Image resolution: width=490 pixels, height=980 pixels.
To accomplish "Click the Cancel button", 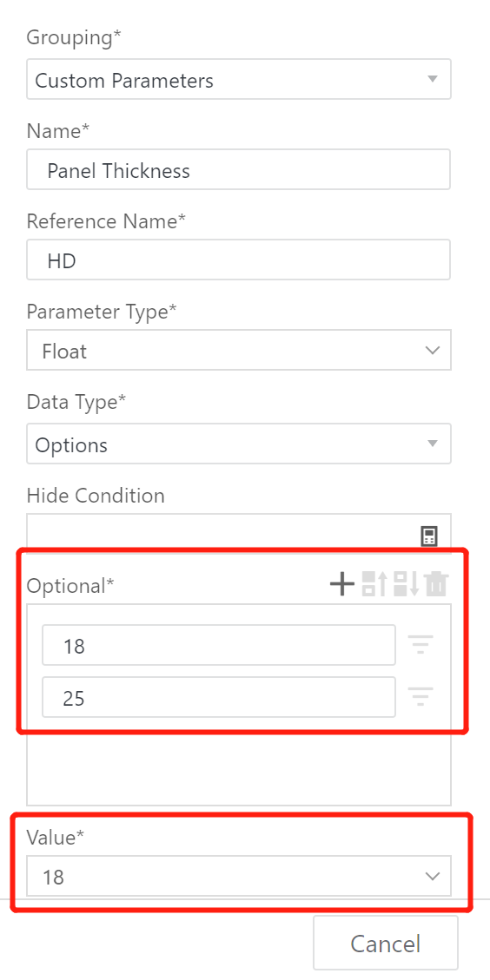I will tap(386, 943).
